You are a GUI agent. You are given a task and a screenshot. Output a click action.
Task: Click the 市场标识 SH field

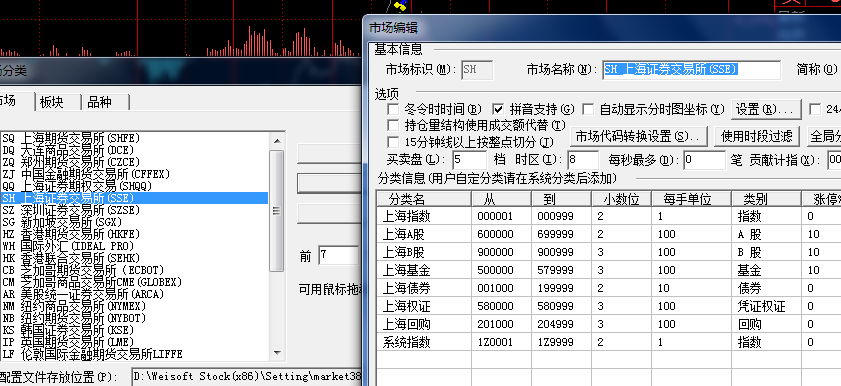[x=477, y=70]
